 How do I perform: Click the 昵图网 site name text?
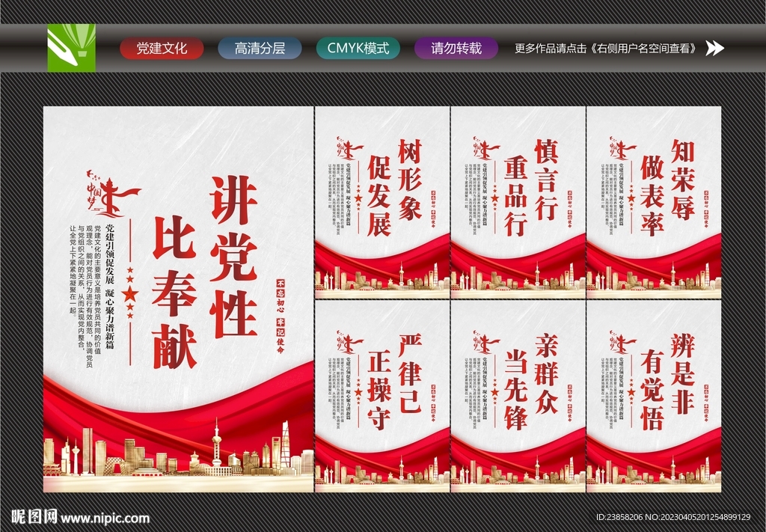tap(34, 517)
